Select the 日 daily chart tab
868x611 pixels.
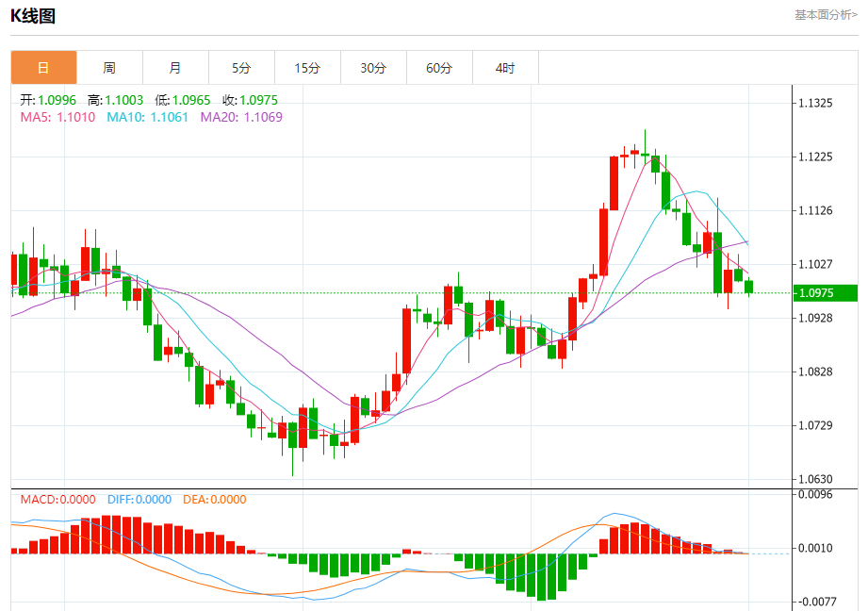point(43,68)
